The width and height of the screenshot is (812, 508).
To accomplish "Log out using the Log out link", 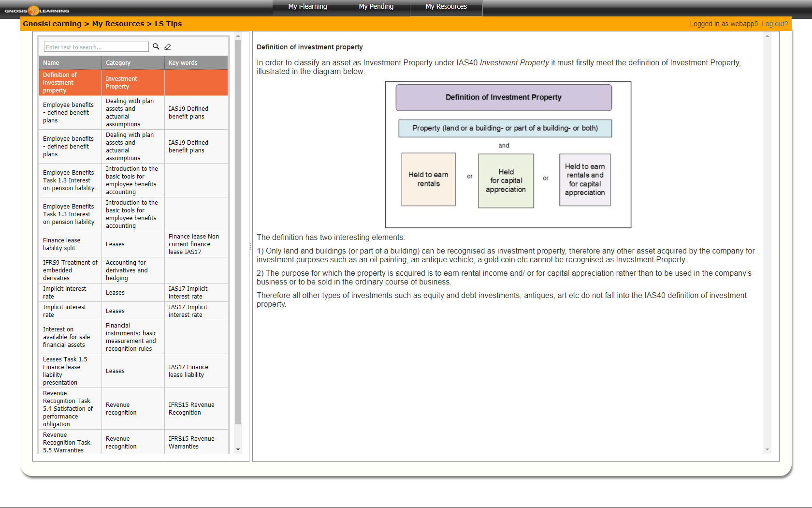I will point(774,24).
